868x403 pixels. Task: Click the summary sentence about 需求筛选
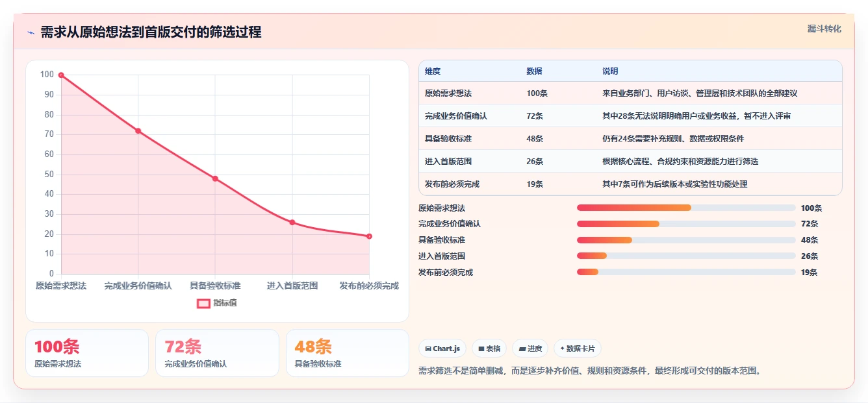coord(589,371)
